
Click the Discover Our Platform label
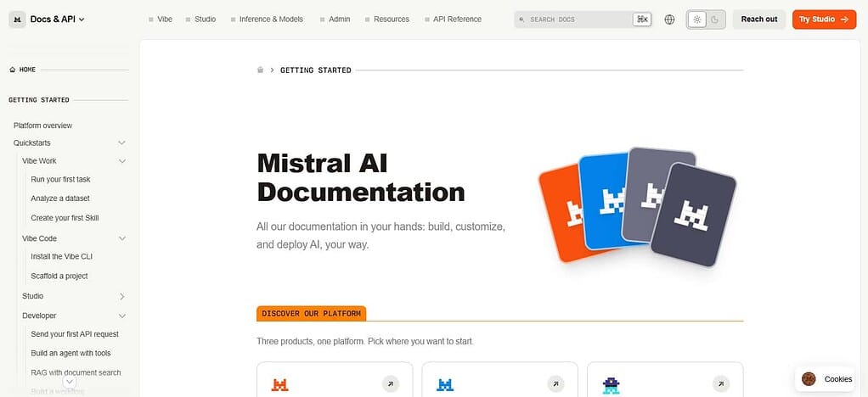tap(311, 314)
